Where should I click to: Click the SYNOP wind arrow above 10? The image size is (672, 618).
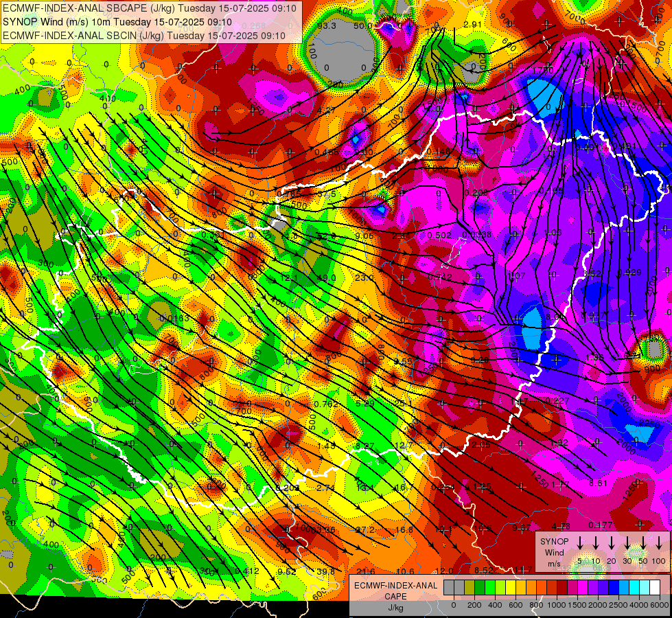(596, 543)
